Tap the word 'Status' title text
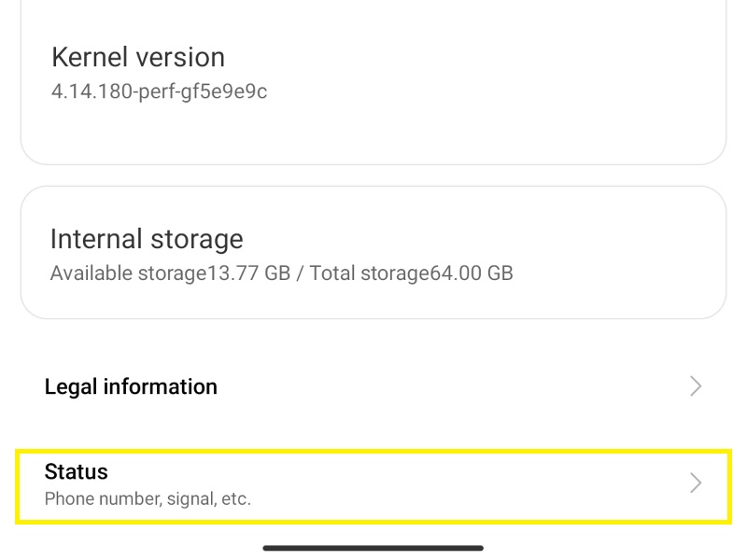 pos(77,471)
